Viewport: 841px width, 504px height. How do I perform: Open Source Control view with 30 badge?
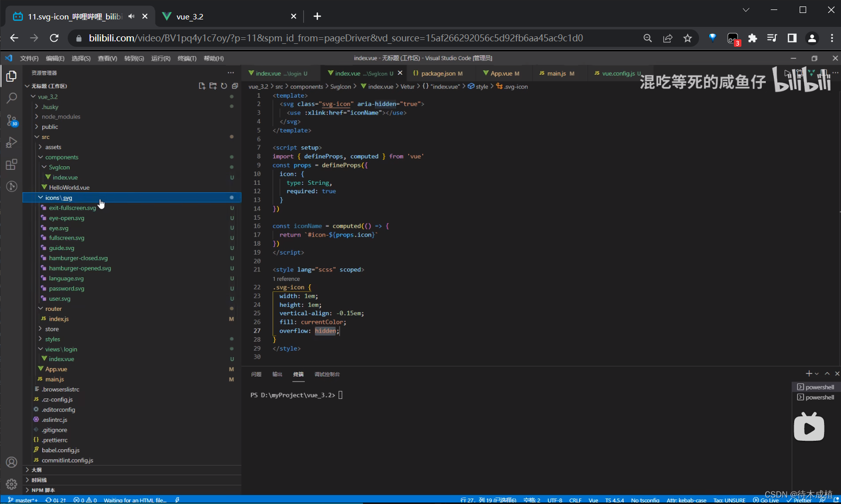(11, 120)
